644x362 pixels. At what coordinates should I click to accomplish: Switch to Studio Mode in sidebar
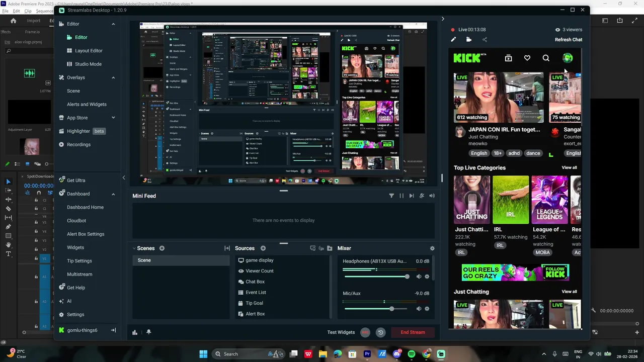click(x=88, y=64)
